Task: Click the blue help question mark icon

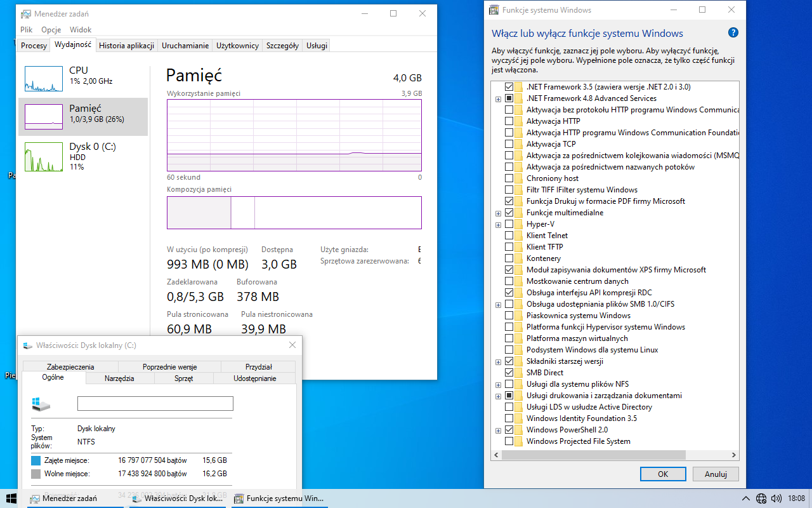Action: (733, 33)
